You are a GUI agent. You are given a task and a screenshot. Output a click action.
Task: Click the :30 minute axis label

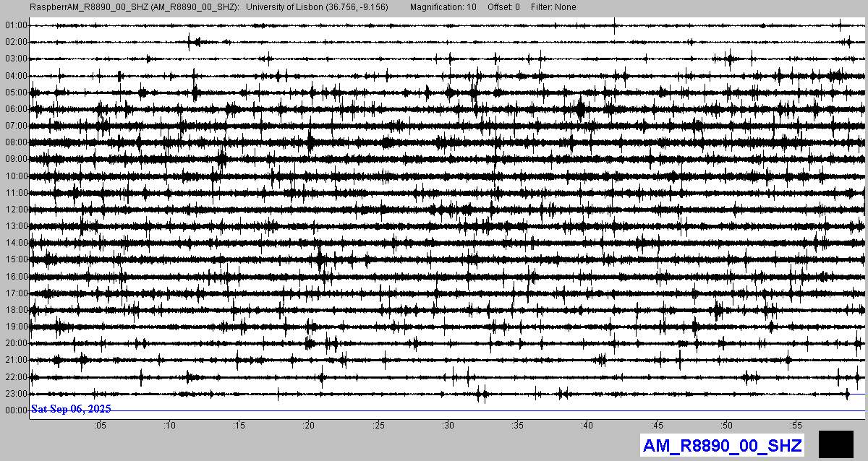pos(448,425)
